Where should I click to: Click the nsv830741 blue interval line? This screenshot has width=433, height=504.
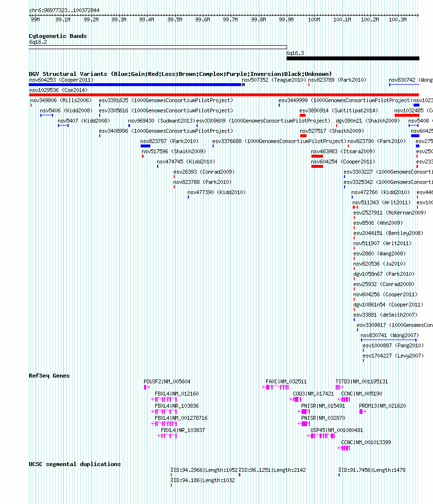tap(389, 340)
